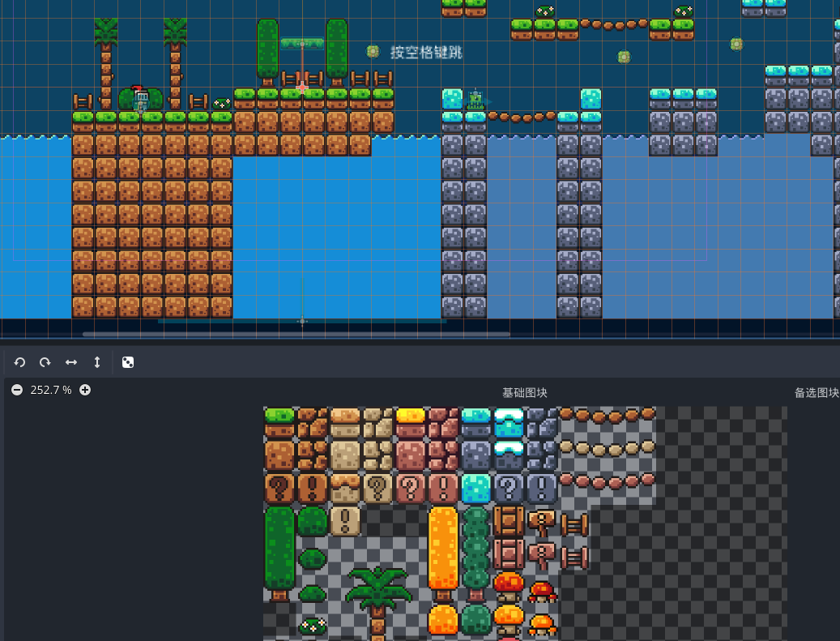The image size is (840, 641).
Task: Select the 备选图块 tile source
Action: tap(817, 393)
